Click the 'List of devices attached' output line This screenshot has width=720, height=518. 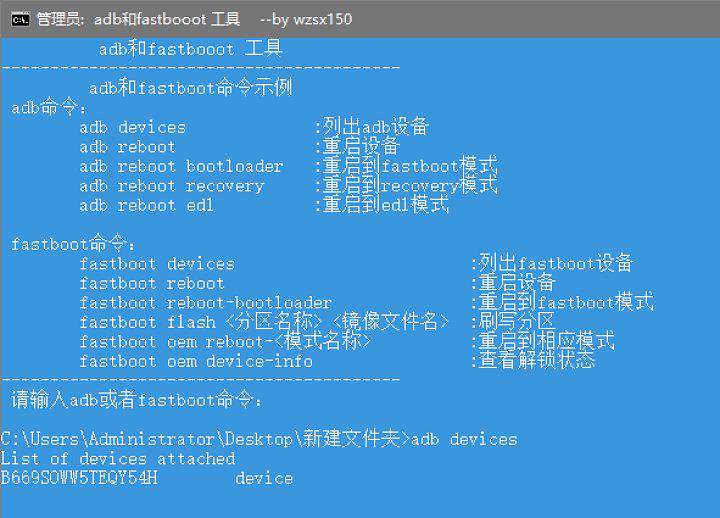[x=118, y=458]
